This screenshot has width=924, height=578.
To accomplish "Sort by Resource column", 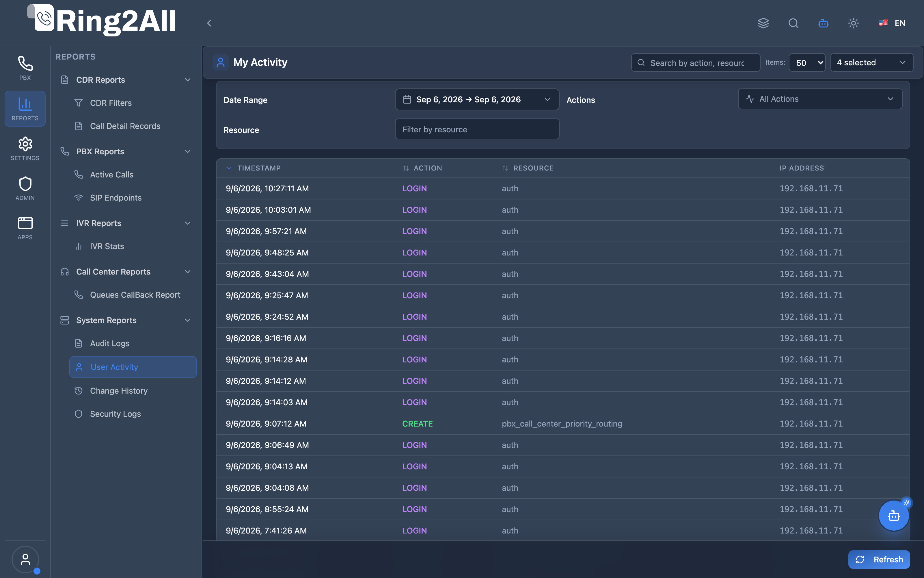I will (x=528, y=168).
